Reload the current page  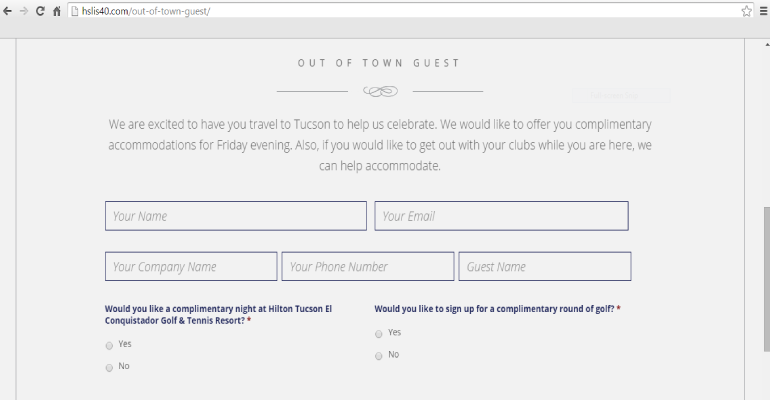tap(40, 10)
